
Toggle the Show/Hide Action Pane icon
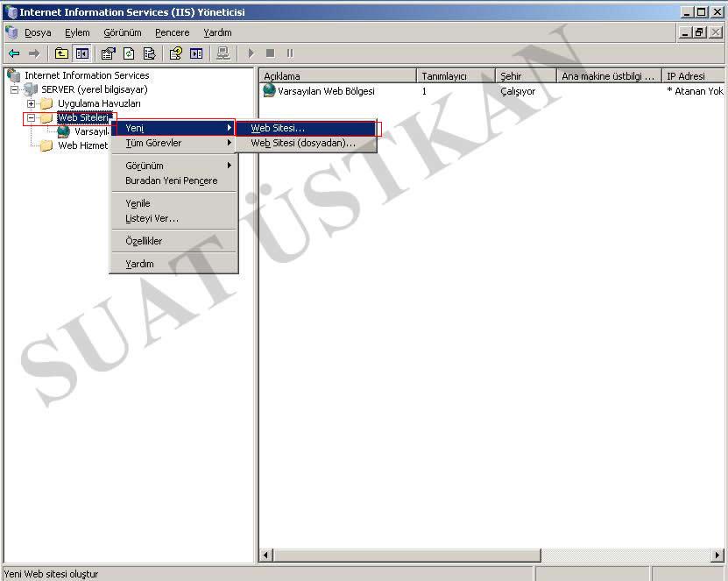pos(196,53)
